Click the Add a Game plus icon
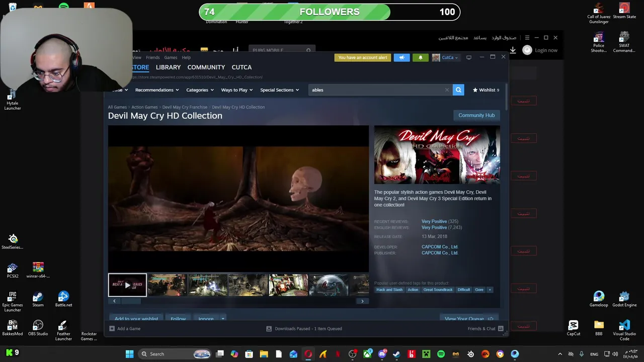 112,329
